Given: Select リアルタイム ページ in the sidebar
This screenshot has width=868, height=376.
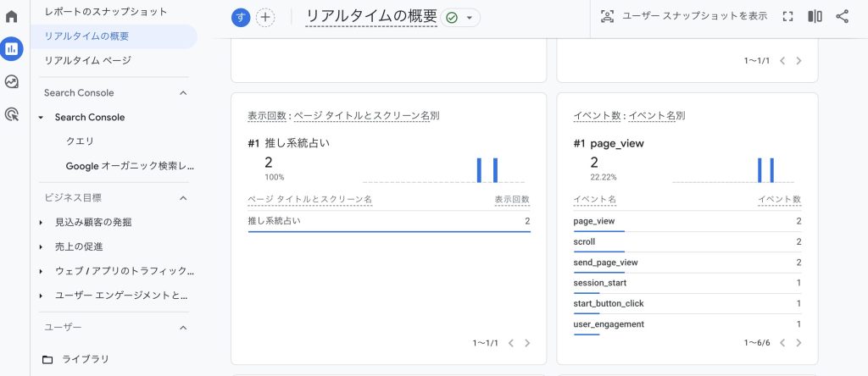Looking at the screenshot, I should [x=87, y=60].
